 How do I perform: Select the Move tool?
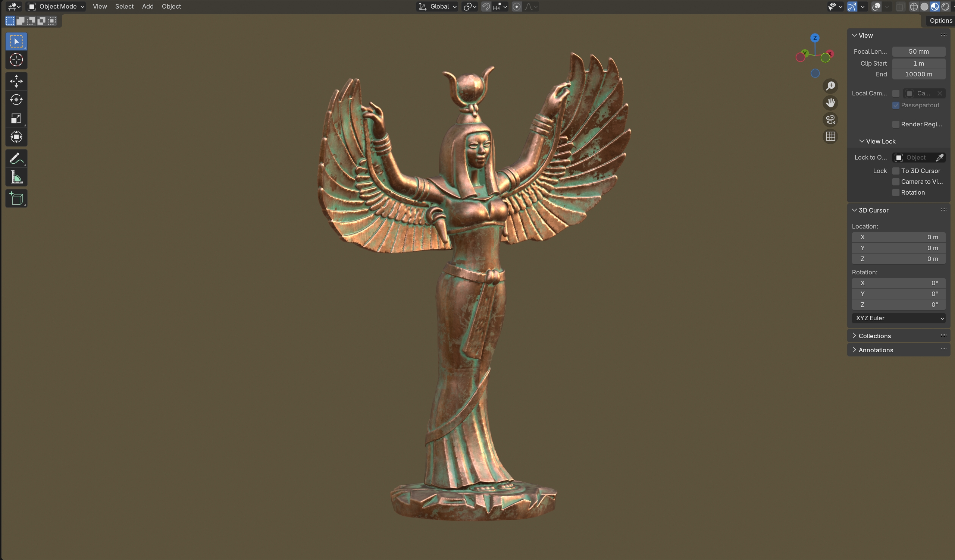(16, 81)
